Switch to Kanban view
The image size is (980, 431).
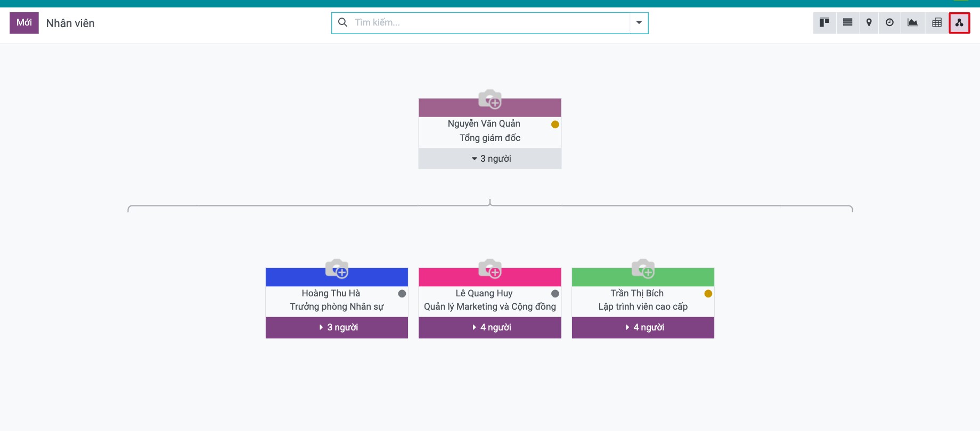point(824,22)
